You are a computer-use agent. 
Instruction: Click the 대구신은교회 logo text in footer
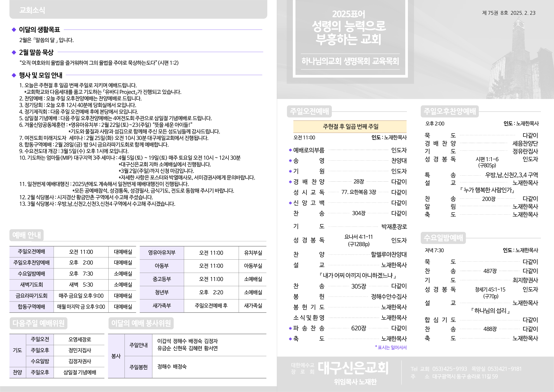(x=353, y=368)
